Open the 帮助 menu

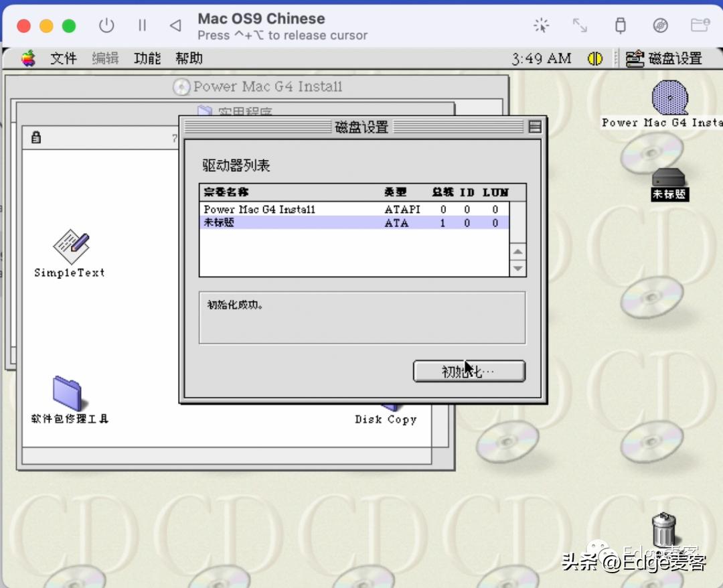click(x=187, y=59)
